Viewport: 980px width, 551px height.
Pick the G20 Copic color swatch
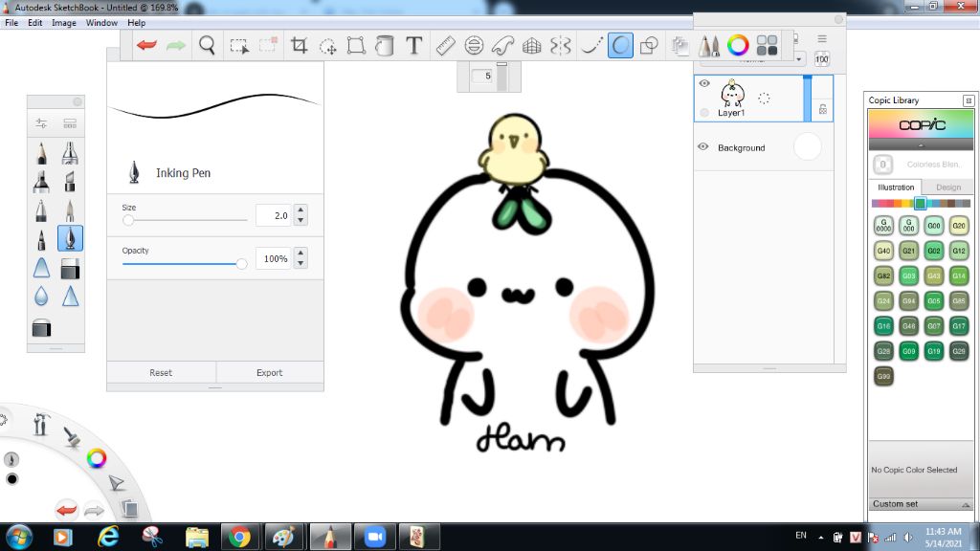coord(959,226)
